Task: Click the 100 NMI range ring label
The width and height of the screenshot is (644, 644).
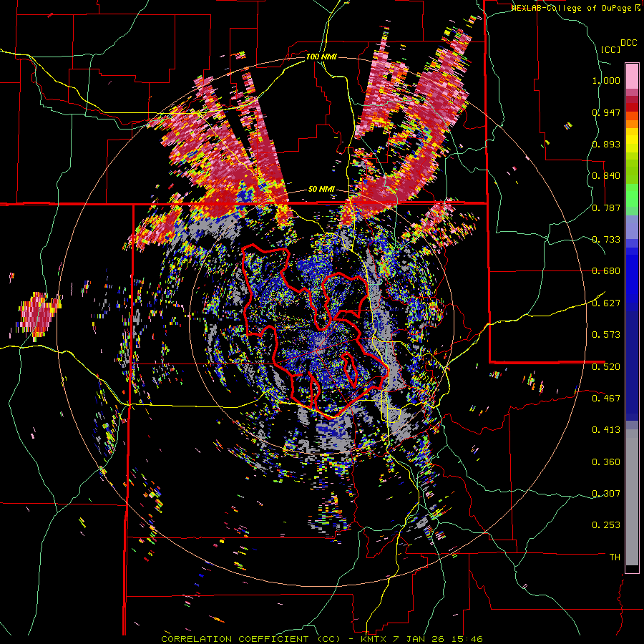Action: (x=321, y=57)
